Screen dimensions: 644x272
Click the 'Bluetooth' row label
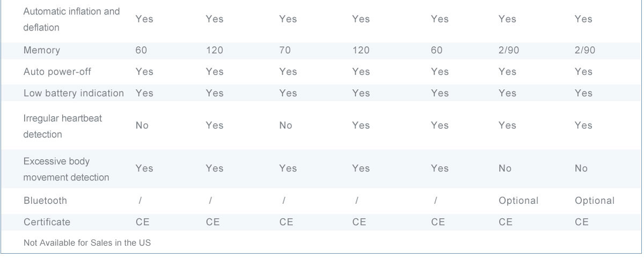45,201
